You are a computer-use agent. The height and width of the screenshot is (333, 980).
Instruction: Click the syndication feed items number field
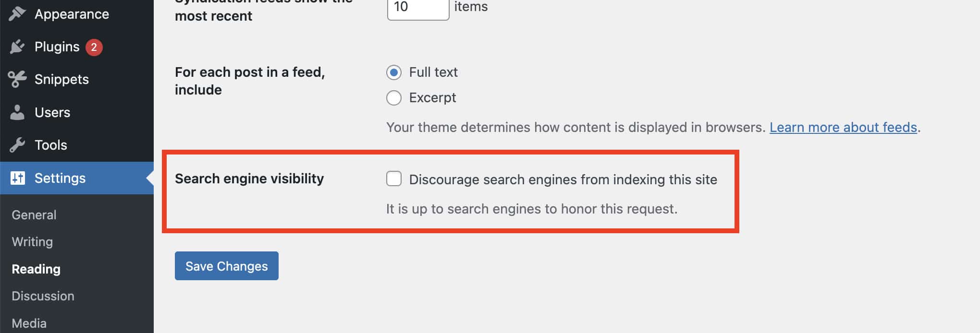418,8
